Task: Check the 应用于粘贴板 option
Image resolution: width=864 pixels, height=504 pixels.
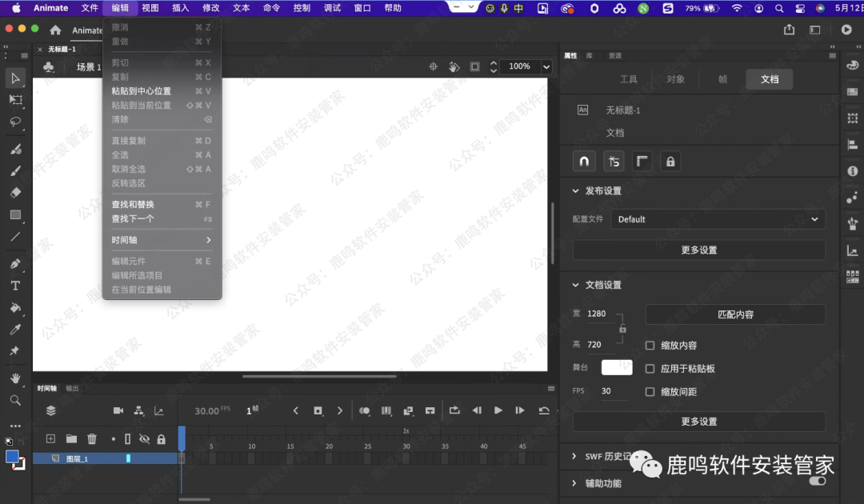Action: pos(650,369)
